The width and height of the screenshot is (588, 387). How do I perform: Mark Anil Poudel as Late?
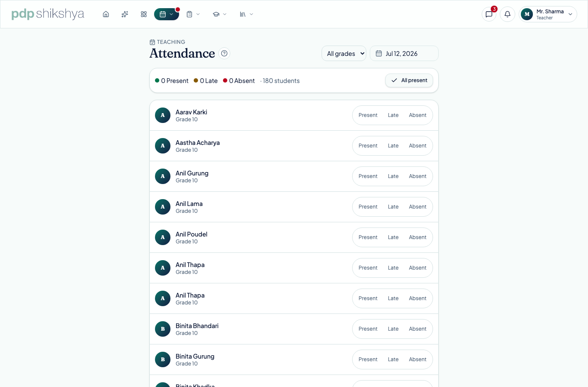point(393,237)
